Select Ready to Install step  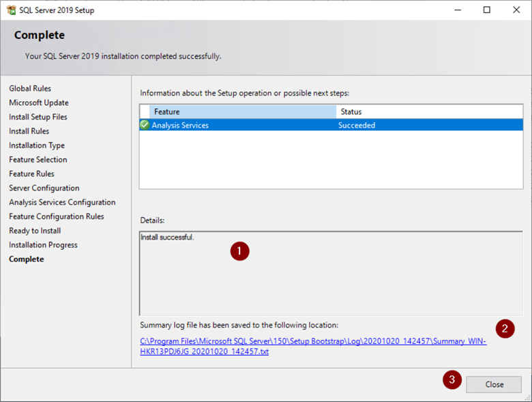(x=35, y=231)
